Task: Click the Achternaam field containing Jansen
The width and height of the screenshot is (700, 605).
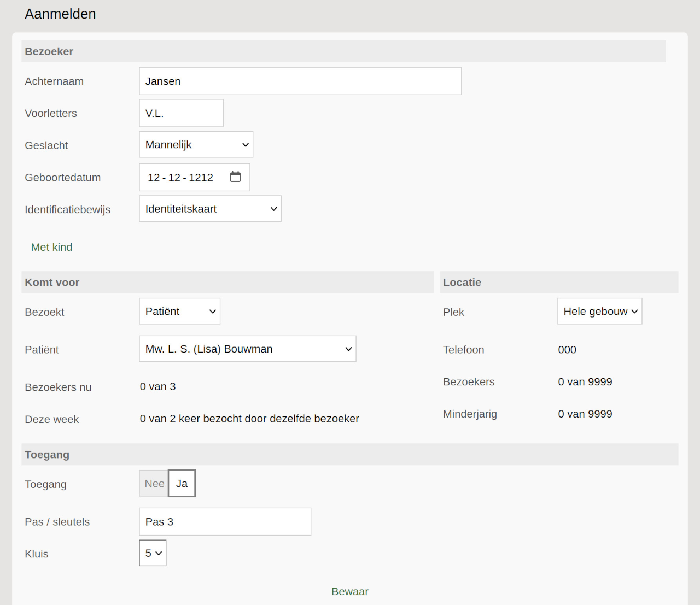Action: [x=300, y=81]
